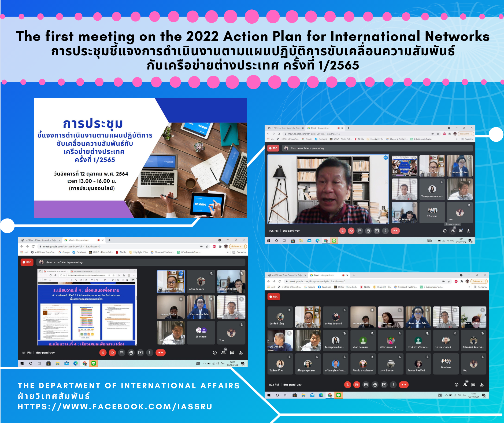Click the '16 others' participant tile
Image resolution: width=504 pixels, height=423 pixels.
[446, 364]
